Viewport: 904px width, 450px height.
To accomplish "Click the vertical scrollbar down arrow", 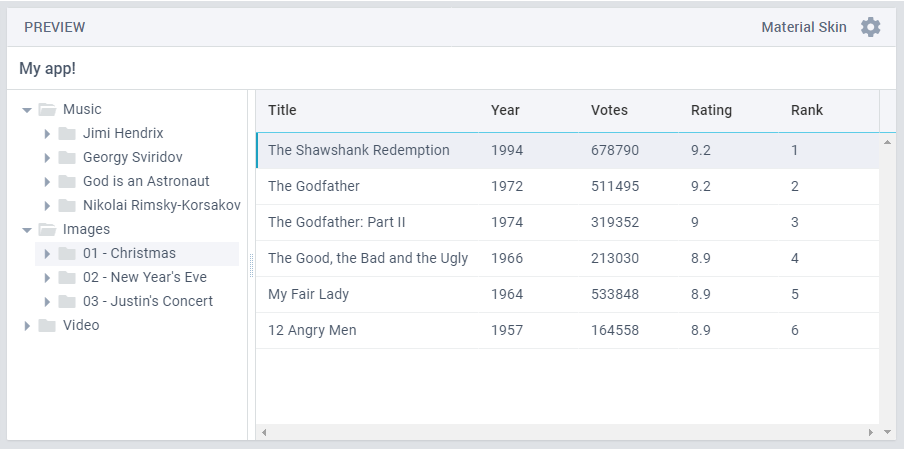I will click(887, 432).
